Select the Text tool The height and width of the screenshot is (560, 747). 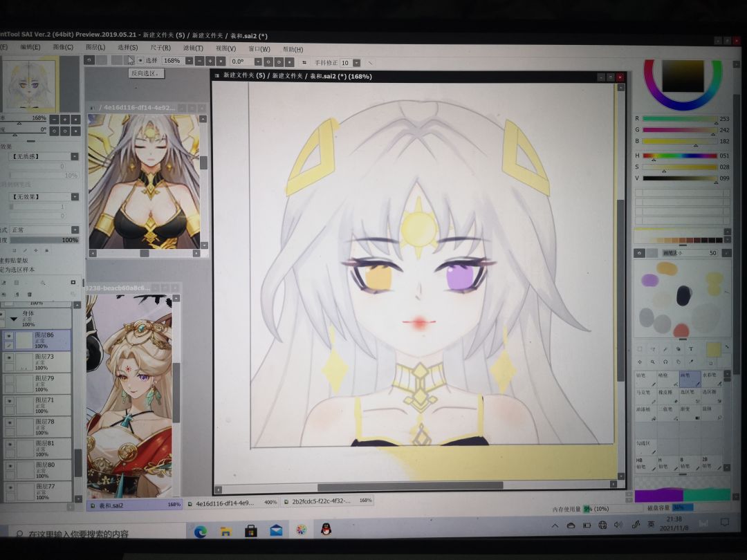691,349
